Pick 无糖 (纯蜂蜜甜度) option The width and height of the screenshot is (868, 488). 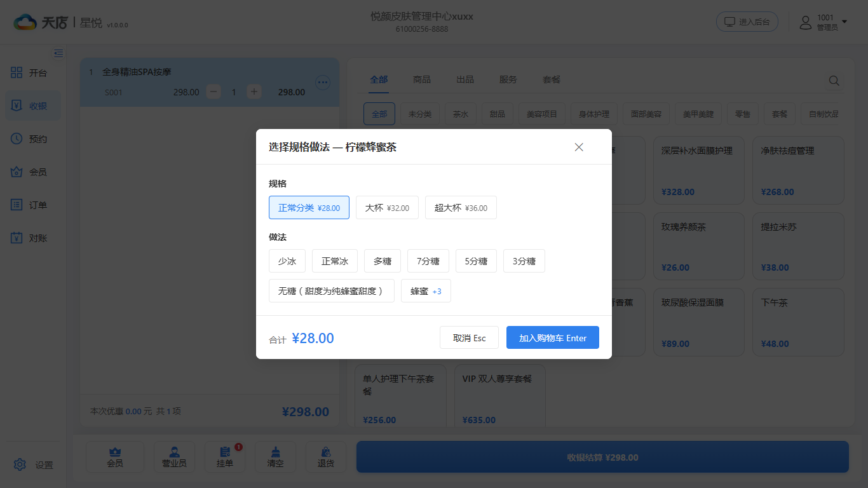pyautogui.click(x=332, y=291)
